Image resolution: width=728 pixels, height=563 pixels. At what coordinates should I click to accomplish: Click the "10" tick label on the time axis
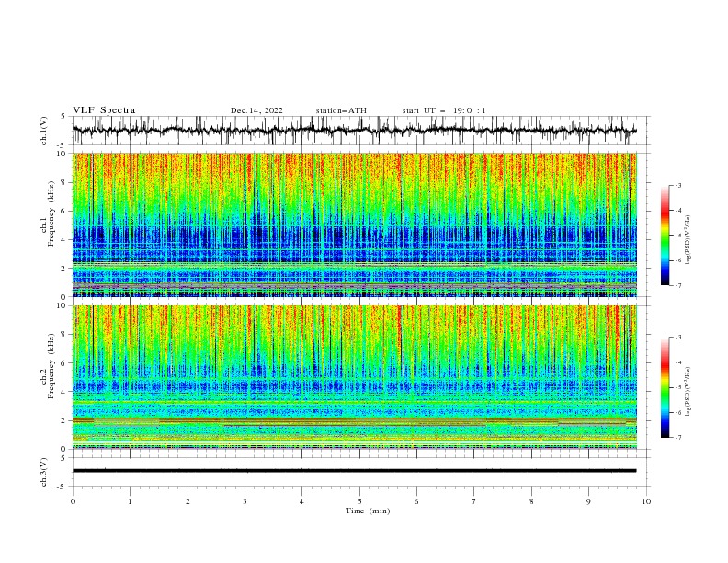(x=646, y=501)
